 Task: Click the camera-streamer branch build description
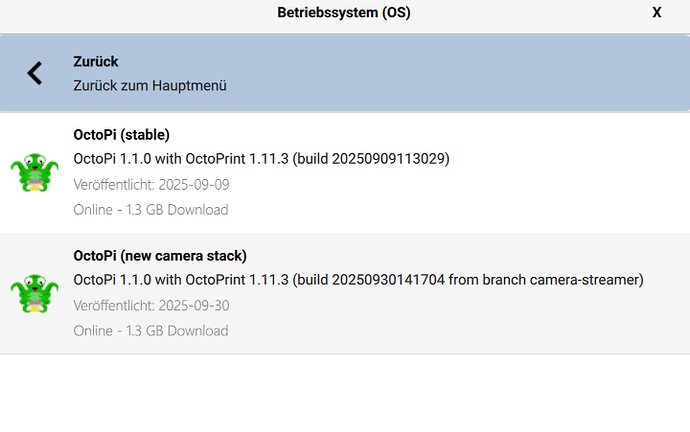[x=358, y=280]
